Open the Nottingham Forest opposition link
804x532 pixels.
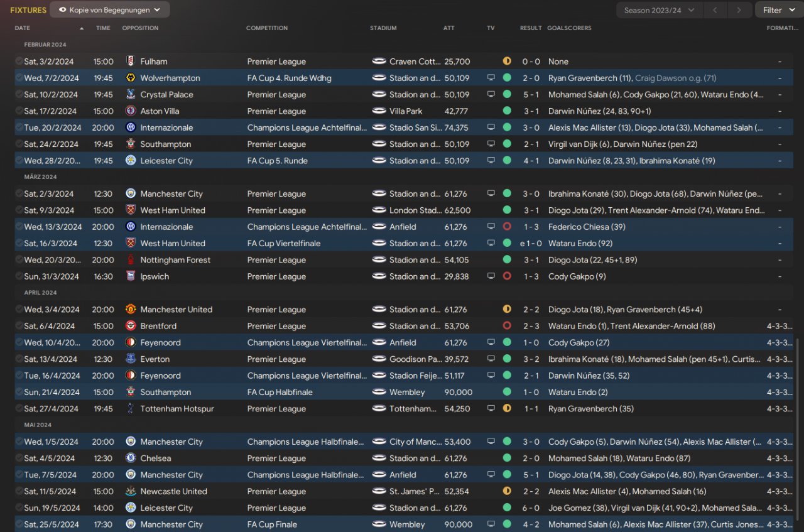point(175,260)
